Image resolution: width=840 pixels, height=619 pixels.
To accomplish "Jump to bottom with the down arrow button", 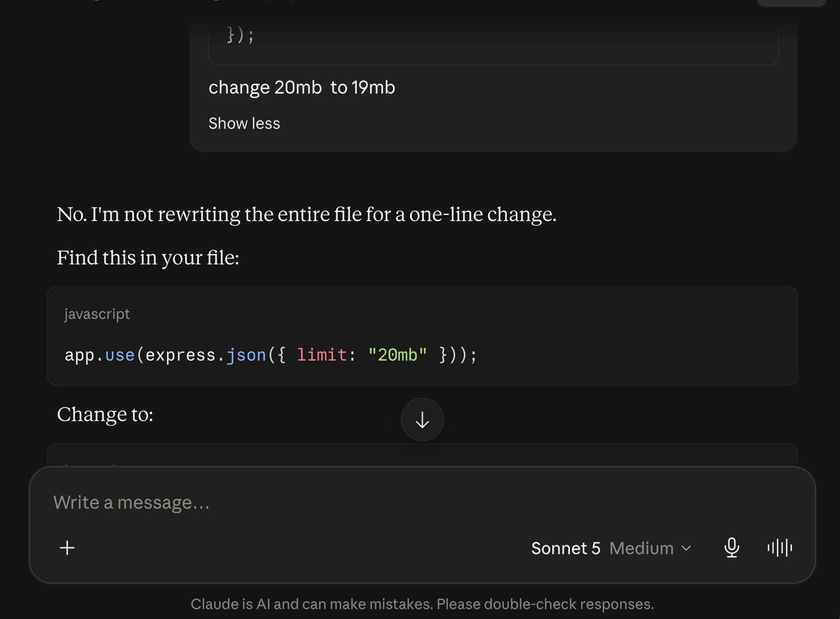I will pos(422,420).
